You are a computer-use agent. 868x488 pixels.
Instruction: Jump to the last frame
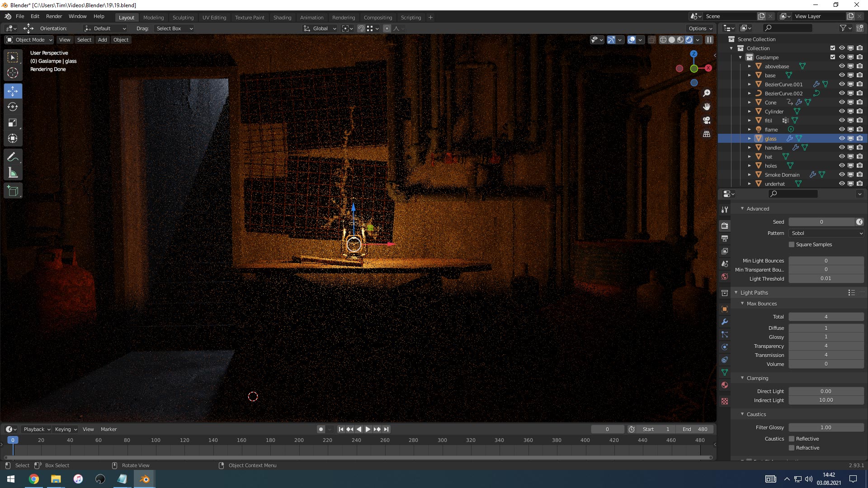click(386, 429)
